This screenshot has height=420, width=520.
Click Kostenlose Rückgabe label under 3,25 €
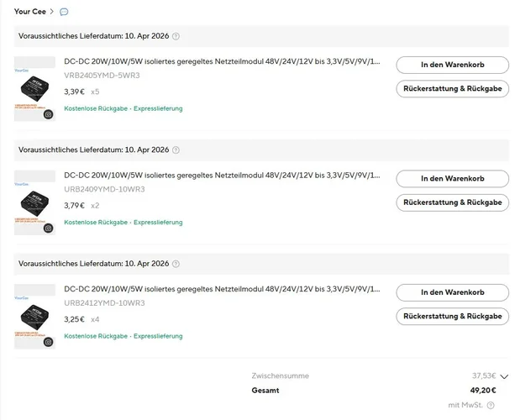coord(96,336)
